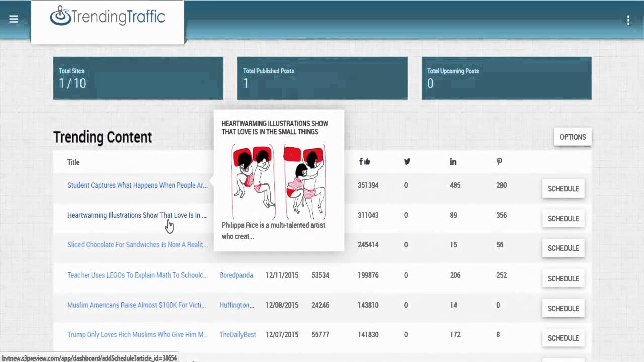Click the Pinterest count 356
644x362 pixels.
(x=501, y=215)
